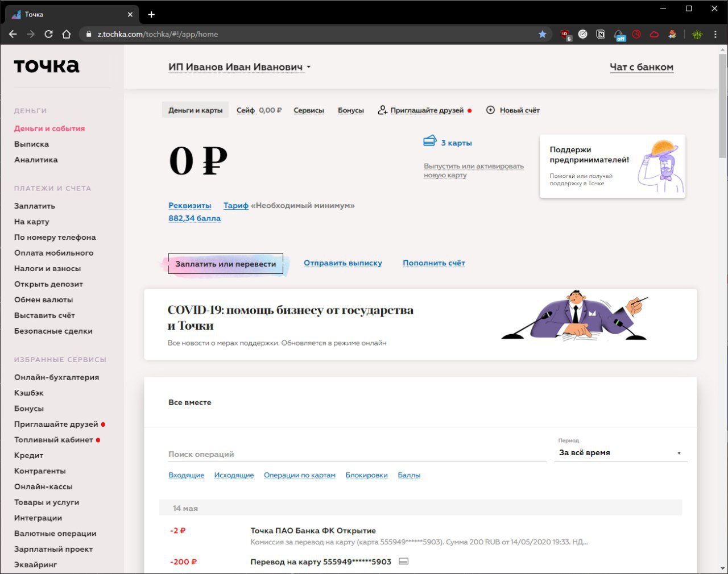
Task: Open COVID-19 помощь бизнесу banner
Action: [421, 325]
